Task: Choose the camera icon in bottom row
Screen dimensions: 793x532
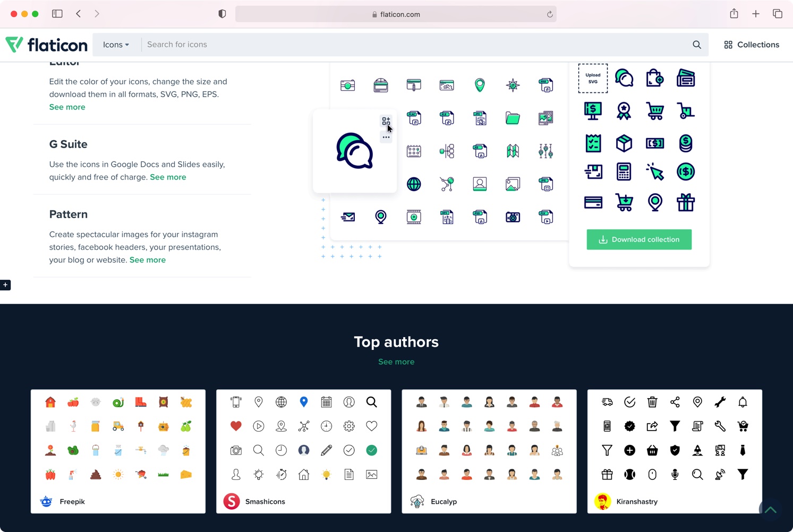Action: pyautogui.click(x=513, y=217)
